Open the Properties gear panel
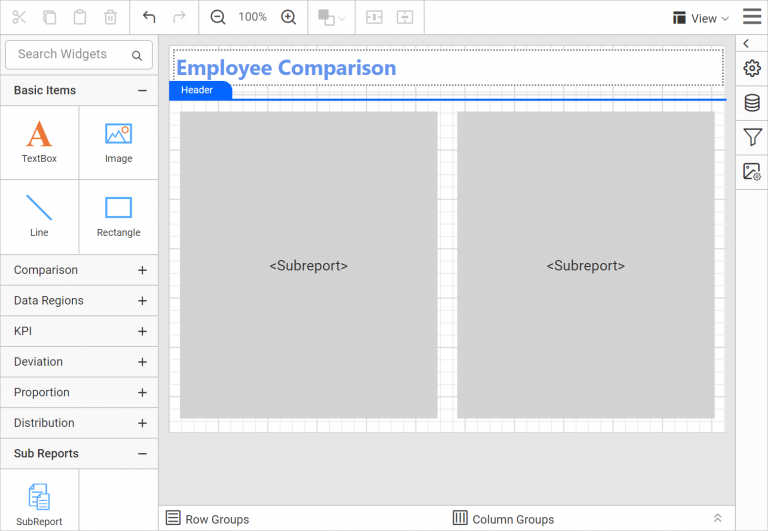 click(752, 68)
